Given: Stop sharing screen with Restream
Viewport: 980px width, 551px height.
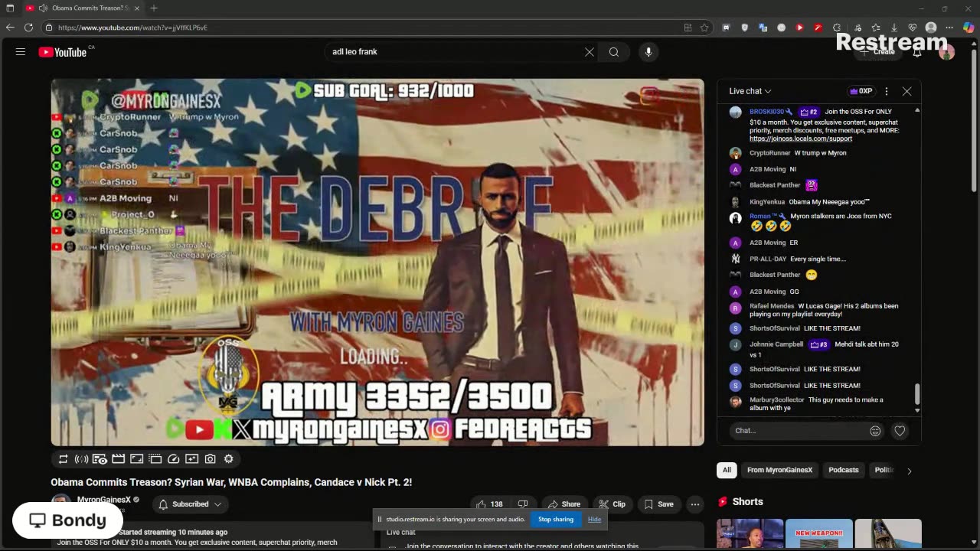Looking at the screenshot, I should click(x=555, y=519).
